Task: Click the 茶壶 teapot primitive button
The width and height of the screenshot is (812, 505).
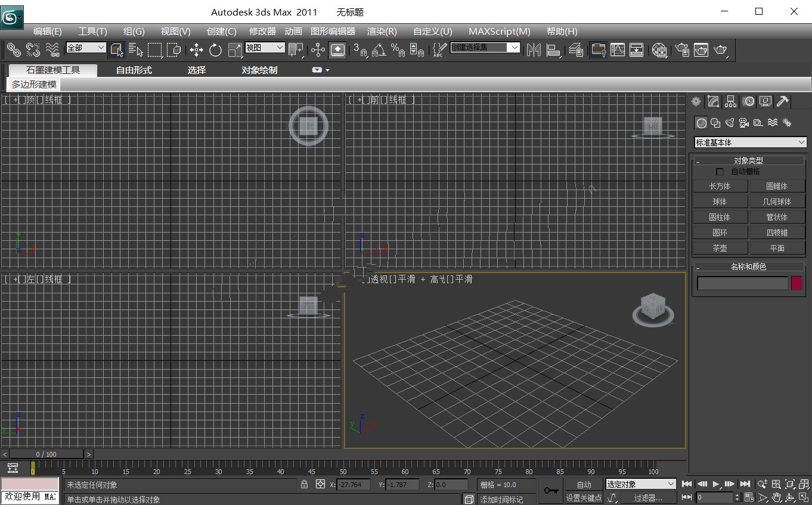Action: pos(720,248)
